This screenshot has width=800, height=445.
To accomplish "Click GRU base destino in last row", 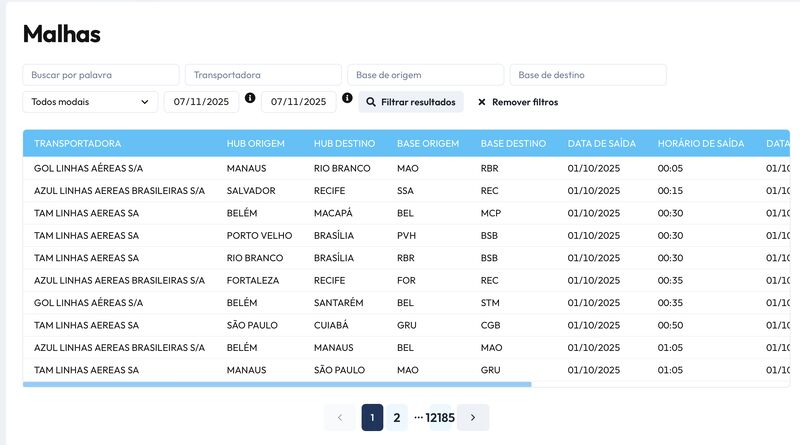I will (490, 370).
